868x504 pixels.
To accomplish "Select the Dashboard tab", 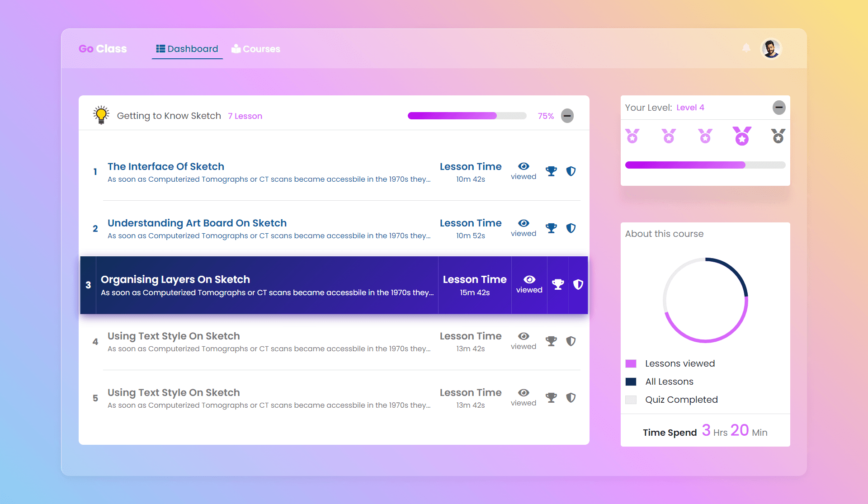I will pos(186,49).
